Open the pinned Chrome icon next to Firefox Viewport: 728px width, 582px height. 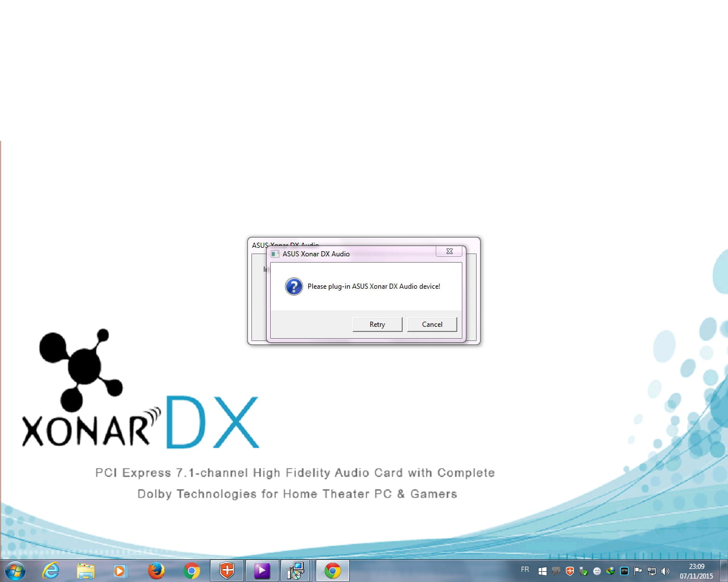[x=192, y=571]
